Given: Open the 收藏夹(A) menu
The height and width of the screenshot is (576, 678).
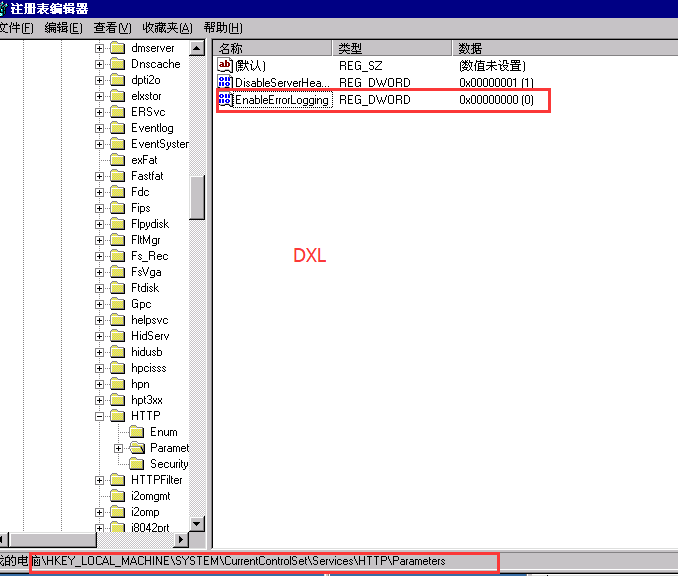Looking at the screenshot, I should tap(167, 28).
